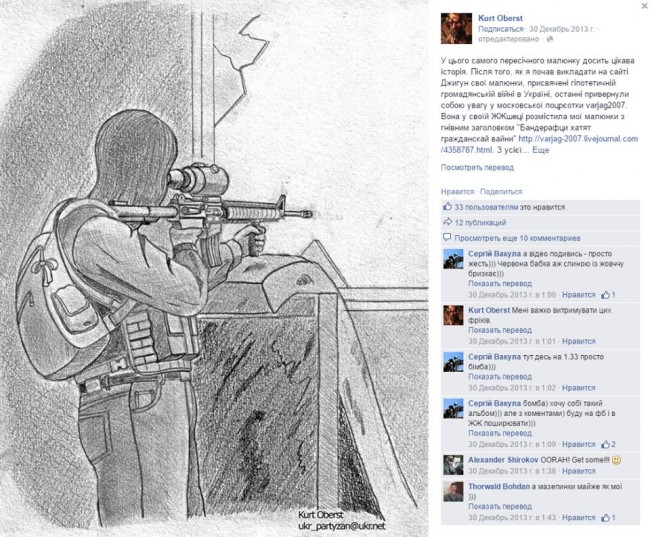This screenshot has height=537, width=650.
Task: Open the sniper pencil drawing image
Action: 214,268
